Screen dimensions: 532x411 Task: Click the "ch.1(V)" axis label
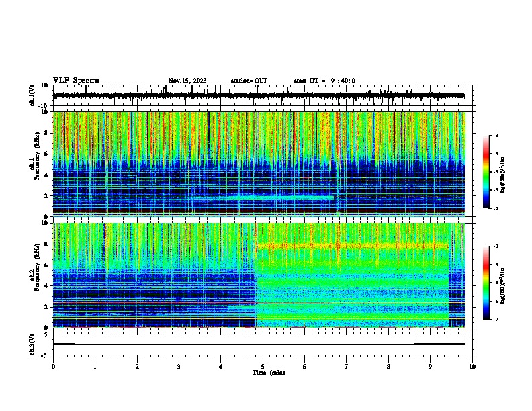tap(32, 95)
